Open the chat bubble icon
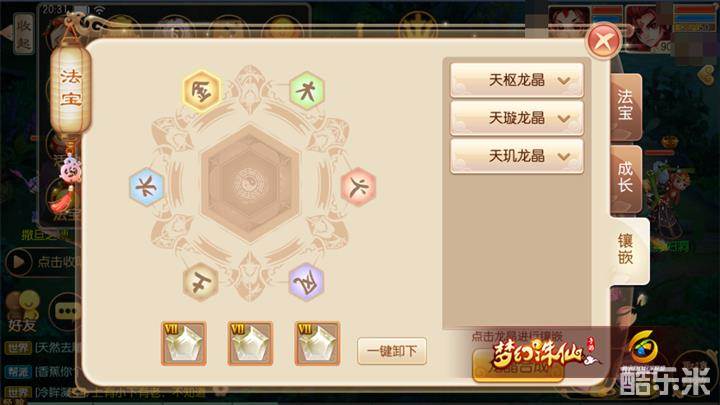Screen dimensions: 720x405 click(x=67, y=311)
